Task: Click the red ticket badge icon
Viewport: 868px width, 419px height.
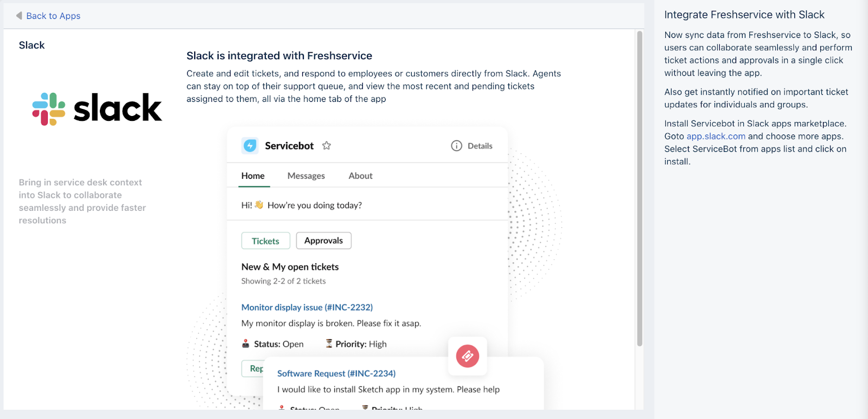Action: click(468, 356)
